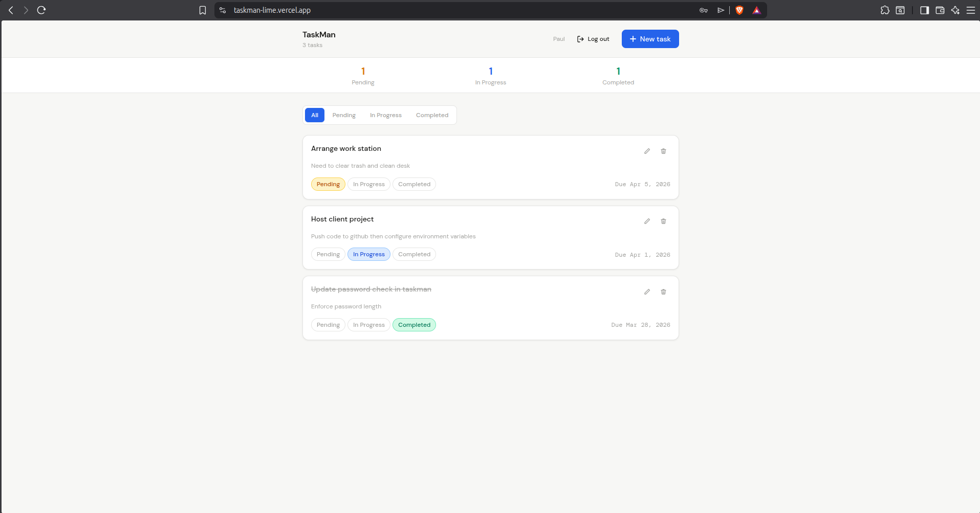Filter tasks by Completed

coord(432,115)
